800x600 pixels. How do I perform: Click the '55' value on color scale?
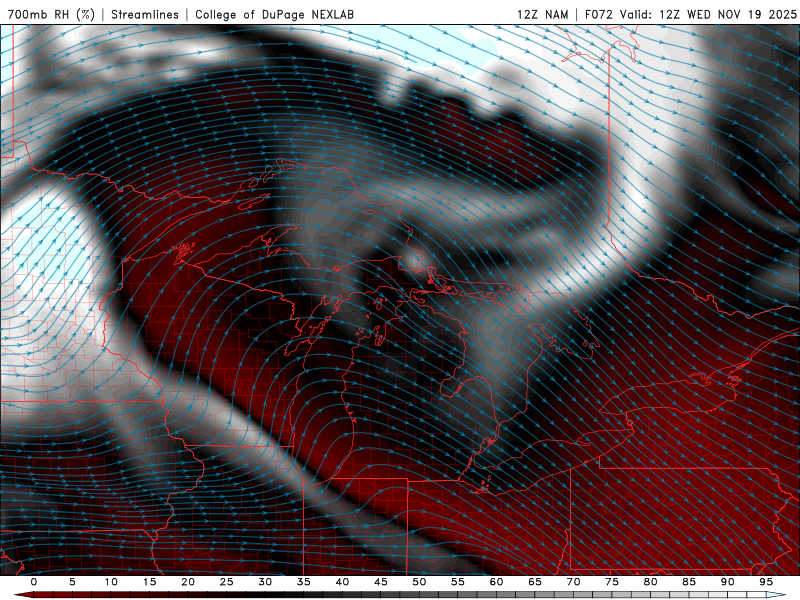(458, 582)
